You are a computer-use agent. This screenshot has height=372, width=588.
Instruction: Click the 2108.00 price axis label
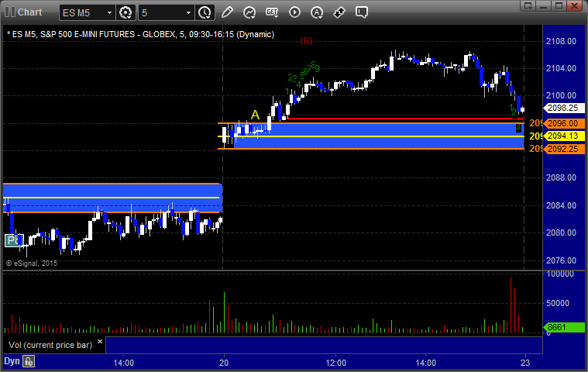(x=561, y=41)
